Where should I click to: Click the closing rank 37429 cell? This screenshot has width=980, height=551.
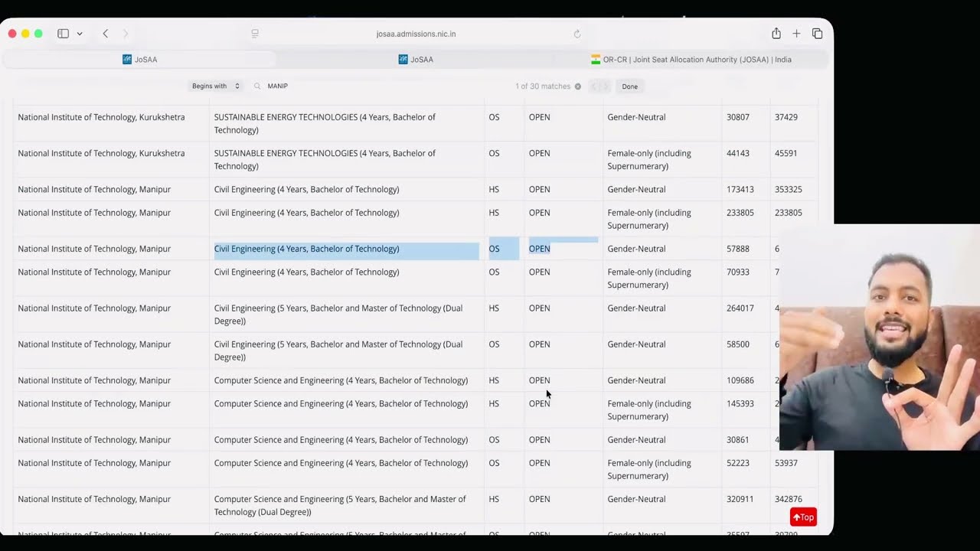pyautogui.click(x=786, y=117)
